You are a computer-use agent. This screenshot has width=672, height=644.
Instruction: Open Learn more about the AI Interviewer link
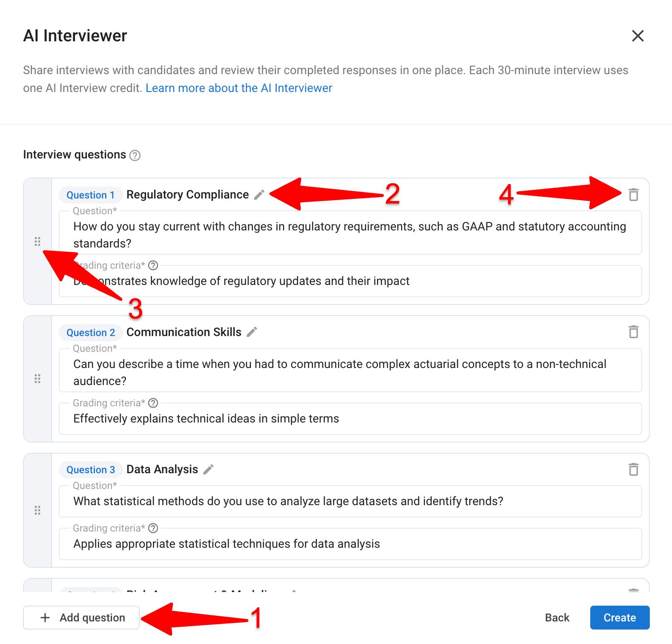coord(239,88)
